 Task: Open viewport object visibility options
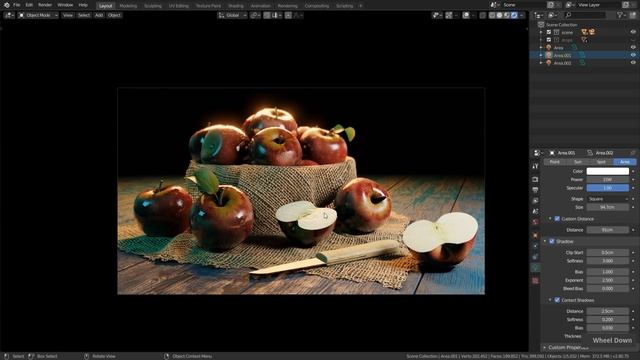coord(437,15)
